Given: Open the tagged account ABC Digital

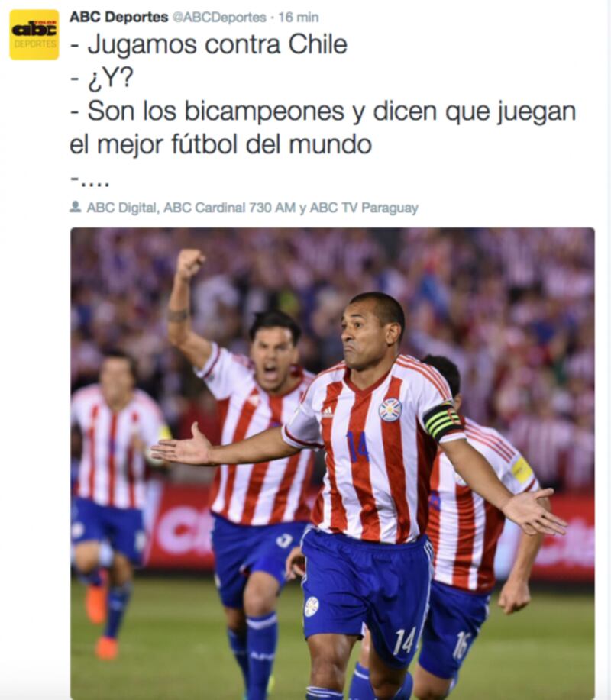Looking at the screenshot, I should (121, 208).
